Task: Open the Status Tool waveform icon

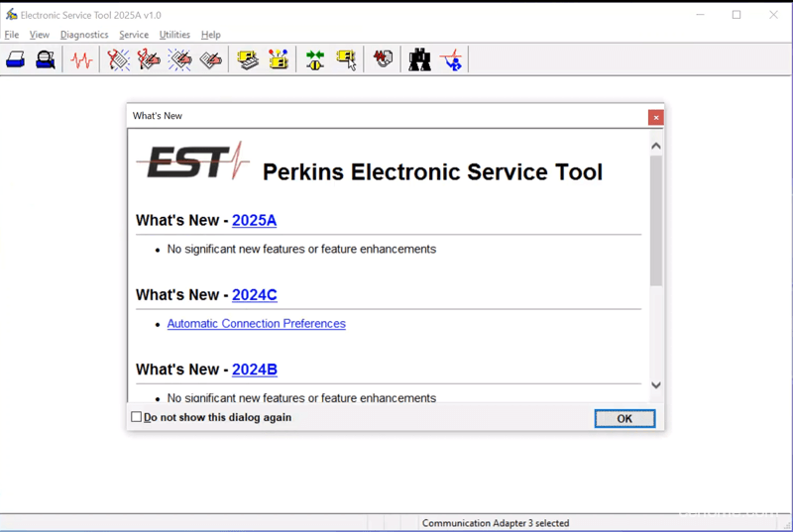Action: [x=81, y=60]
